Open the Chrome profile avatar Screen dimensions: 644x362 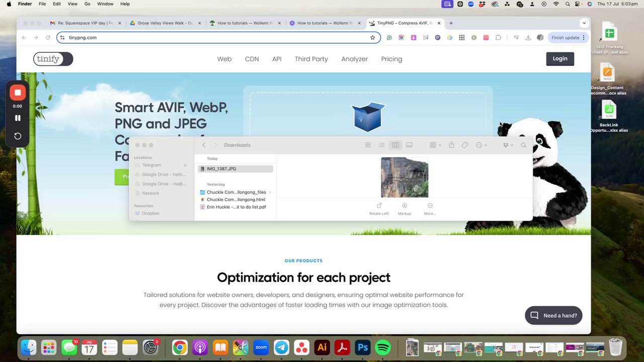(x=540, y=38)
